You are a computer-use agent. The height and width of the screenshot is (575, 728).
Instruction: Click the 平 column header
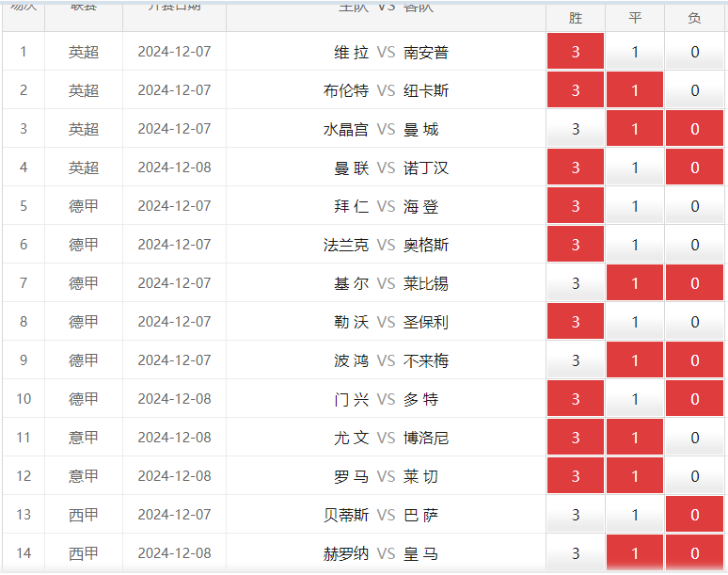pos(635,18)
